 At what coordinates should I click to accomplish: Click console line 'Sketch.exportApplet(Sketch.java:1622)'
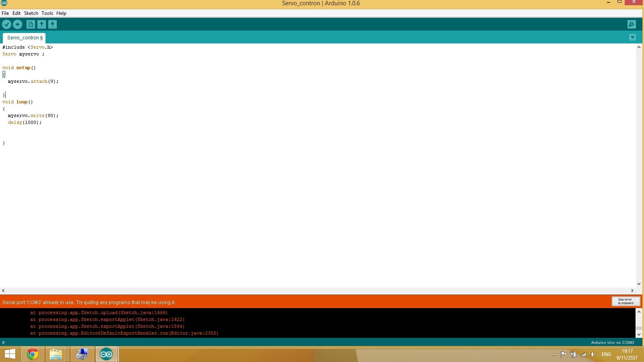pyautogui.click(x=107, y=319)
